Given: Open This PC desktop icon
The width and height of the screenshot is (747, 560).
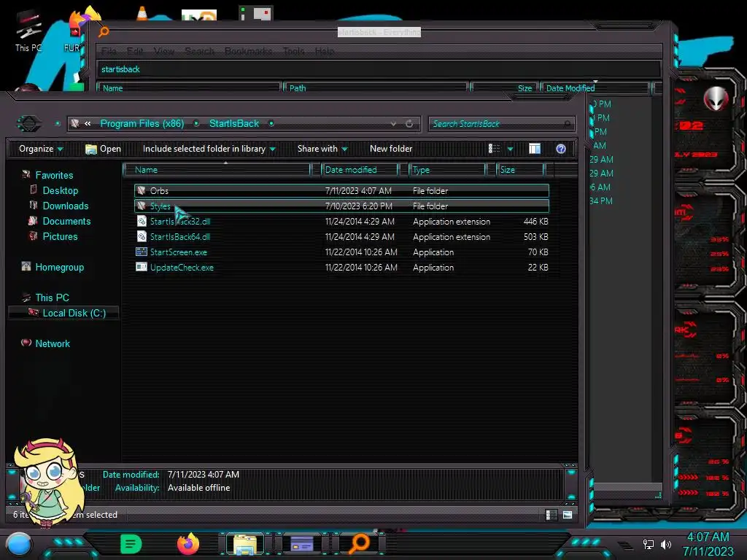Looking at the screenshot, I should coord(28,31).
